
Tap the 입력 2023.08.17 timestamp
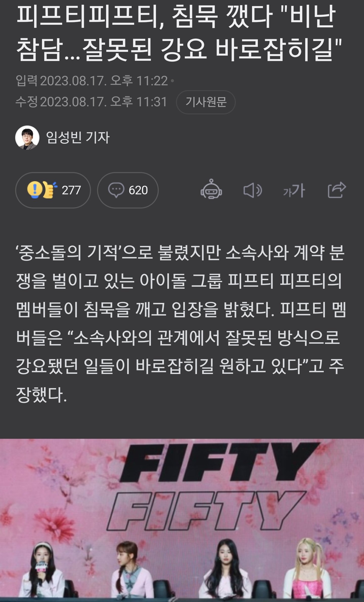[x=92, y=81]
